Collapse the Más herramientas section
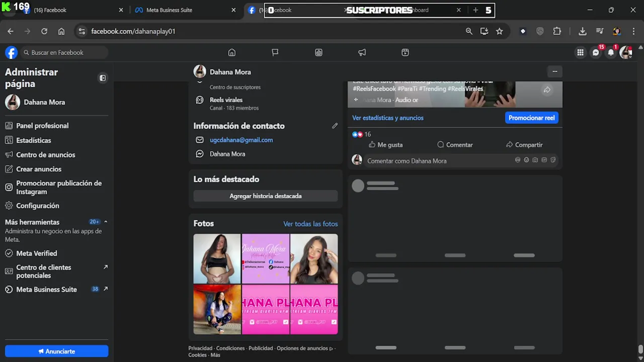Screen dimensions: 644x362 coord(106,222)
